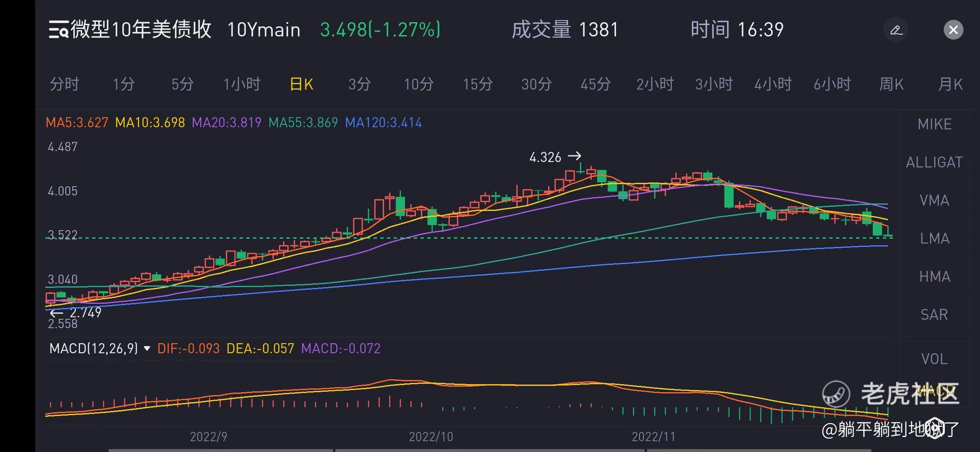The width and height of the screenshot is (980, 452).
Task: Tap the pencil drawing tool icon
Action: (896, 30)
